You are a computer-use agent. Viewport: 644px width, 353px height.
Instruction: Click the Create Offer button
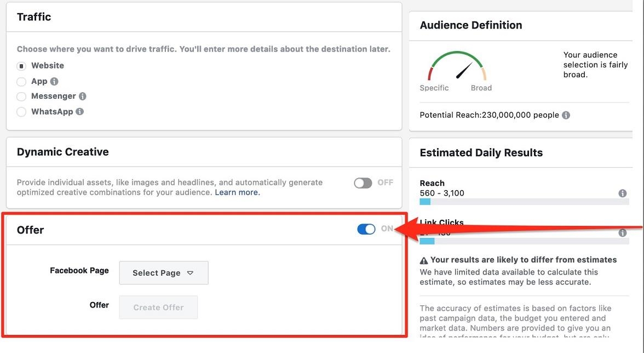click(x=158, y=307)
